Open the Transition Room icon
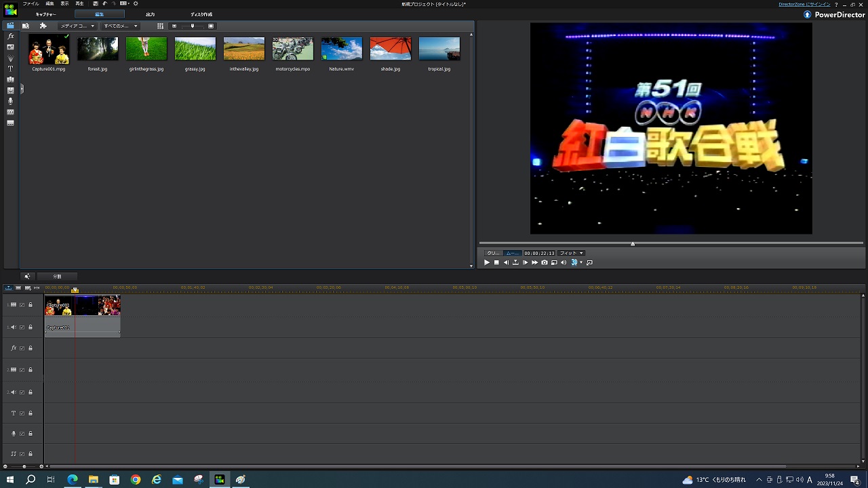Screen dimensions: 868x488 [x=10, y=79]
